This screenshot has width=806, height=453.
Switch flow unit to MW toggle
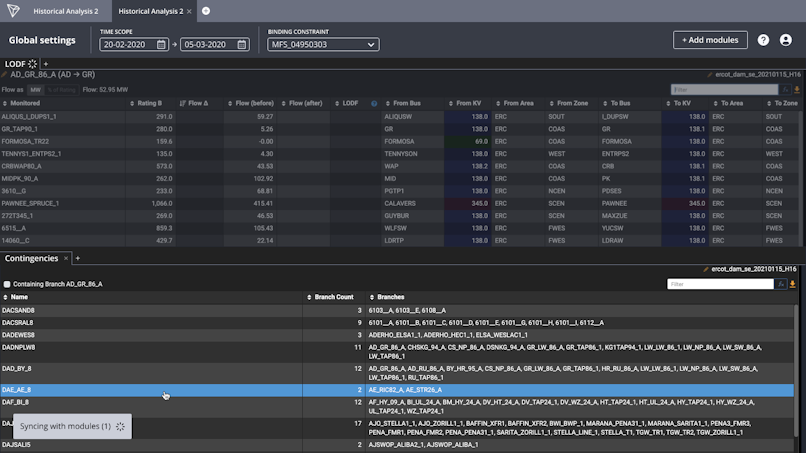[x=35, y=89]
